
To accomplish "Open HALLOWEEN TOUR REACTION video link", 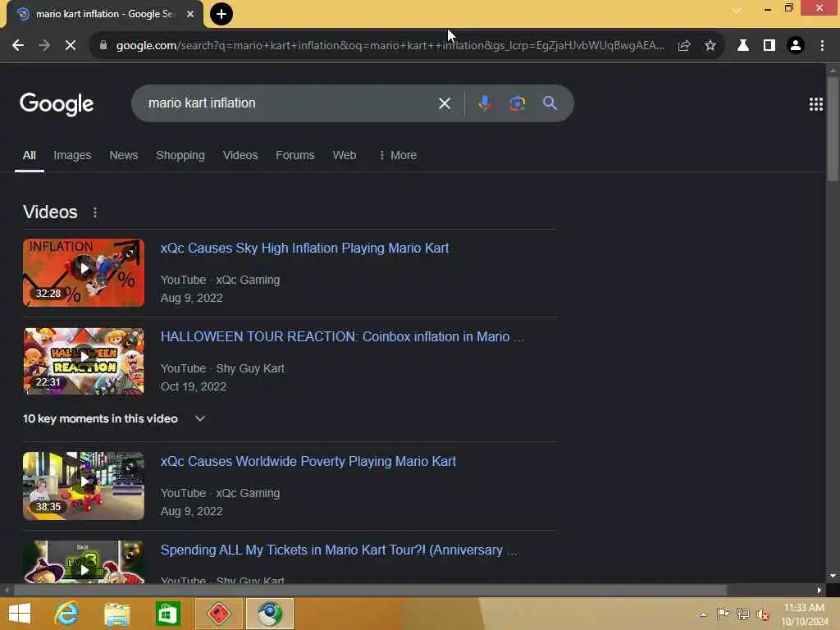I will [342, 336].
